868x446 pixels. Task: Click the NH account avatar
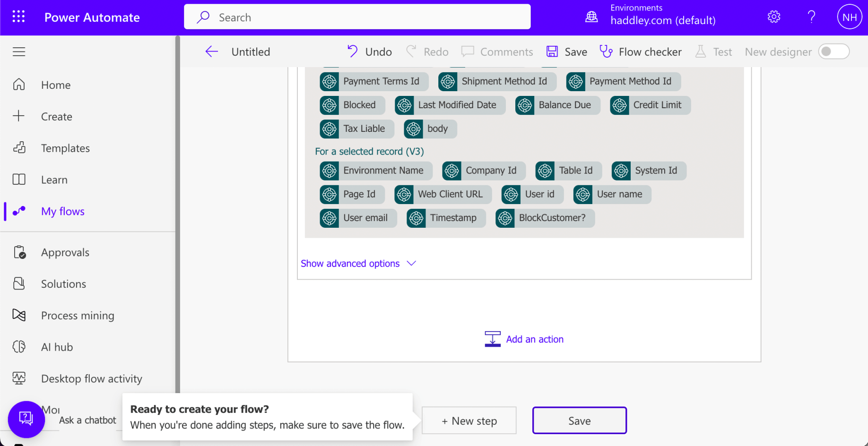[850, 17]
